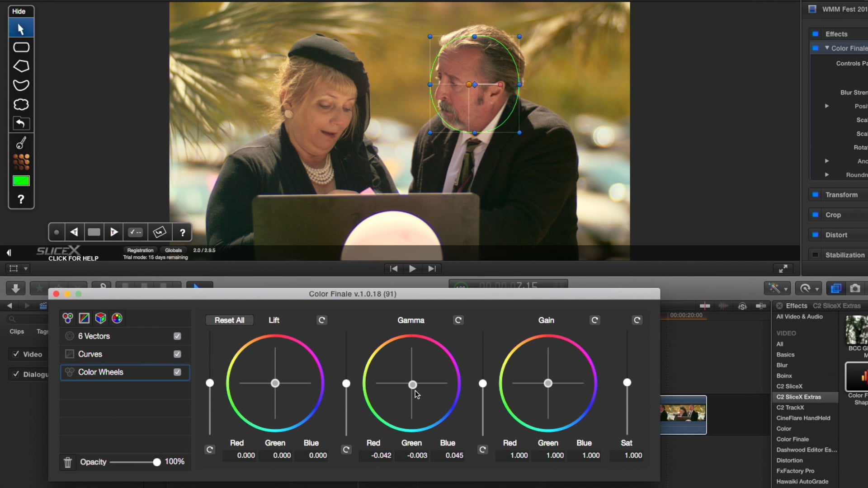
Task: Click the Reset All button
Action: coord(230,320)
